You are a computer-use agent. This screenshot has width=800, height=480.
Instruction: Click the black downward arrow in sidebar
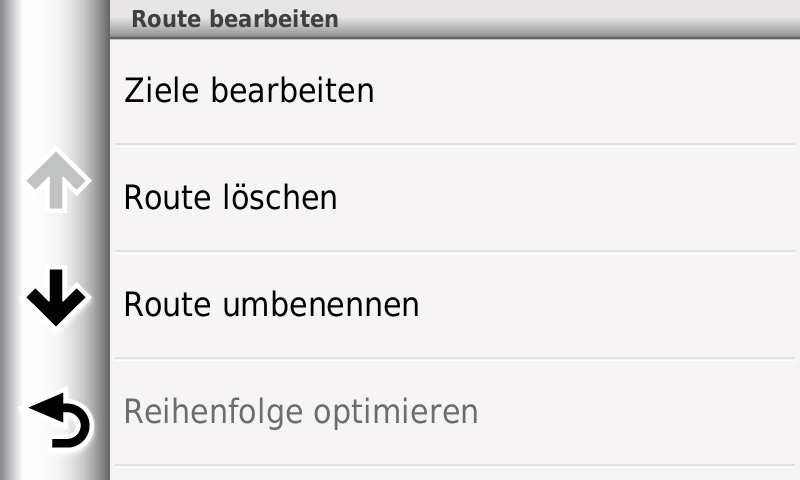tap(56, 297)
